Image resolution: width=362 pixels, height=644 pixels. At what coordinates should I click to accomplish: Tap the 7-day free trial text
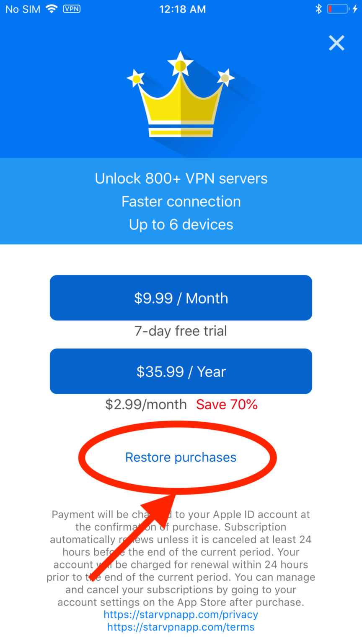181,330
